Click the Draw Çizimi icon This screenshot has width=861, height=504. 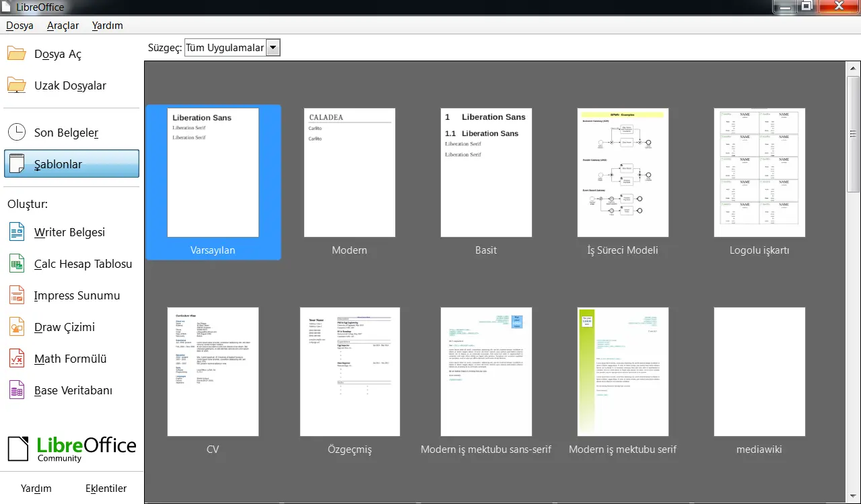[16, 327]
